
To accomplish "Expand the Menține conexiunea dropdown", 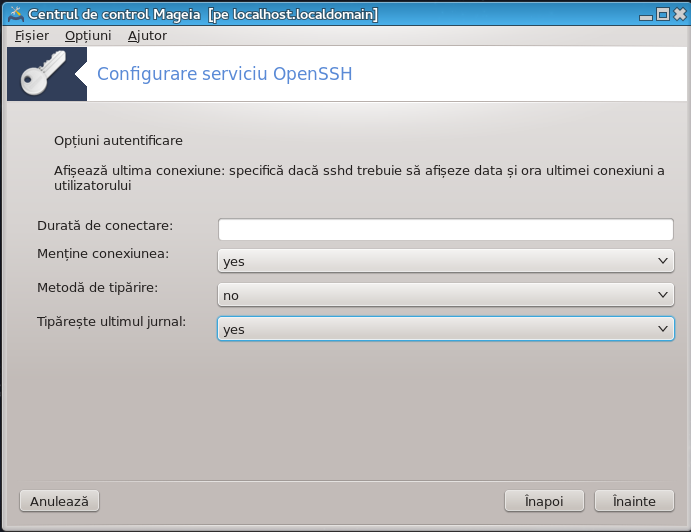I will [x=446, y=261].
